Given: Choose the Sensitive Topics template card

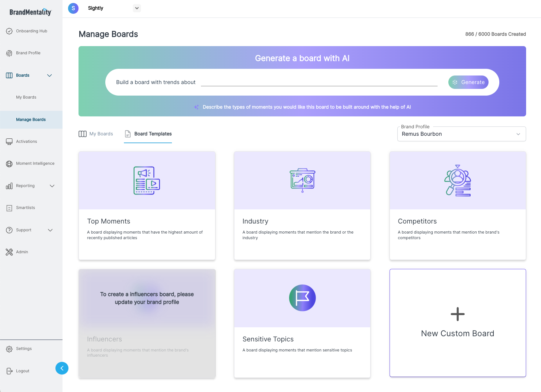Looking at the screenshot, I should (302, 323).
